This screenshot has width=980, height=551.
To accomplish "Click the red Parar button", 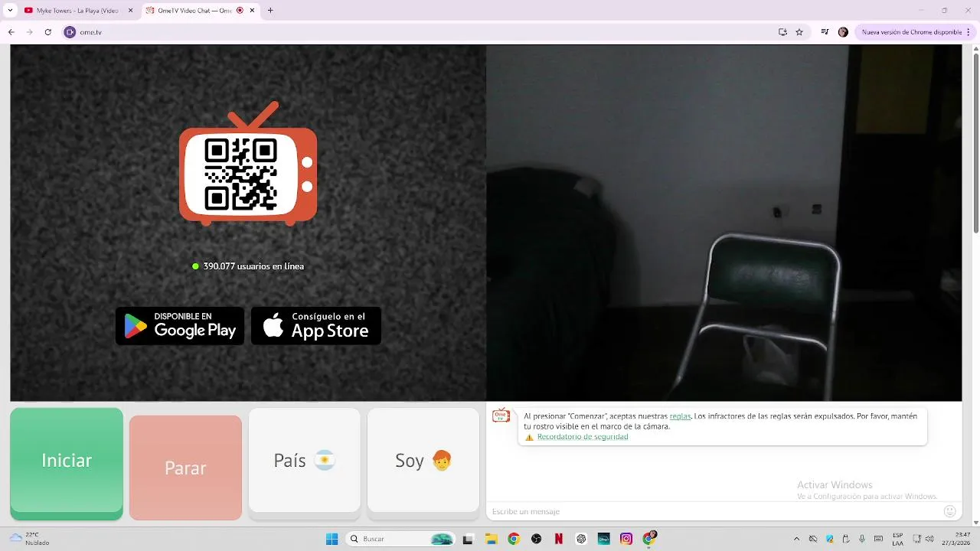I will click(185, 468).
